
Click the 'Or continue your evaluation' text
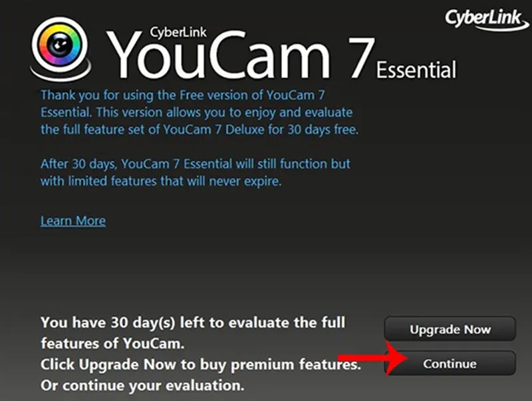tap(142, 386)
